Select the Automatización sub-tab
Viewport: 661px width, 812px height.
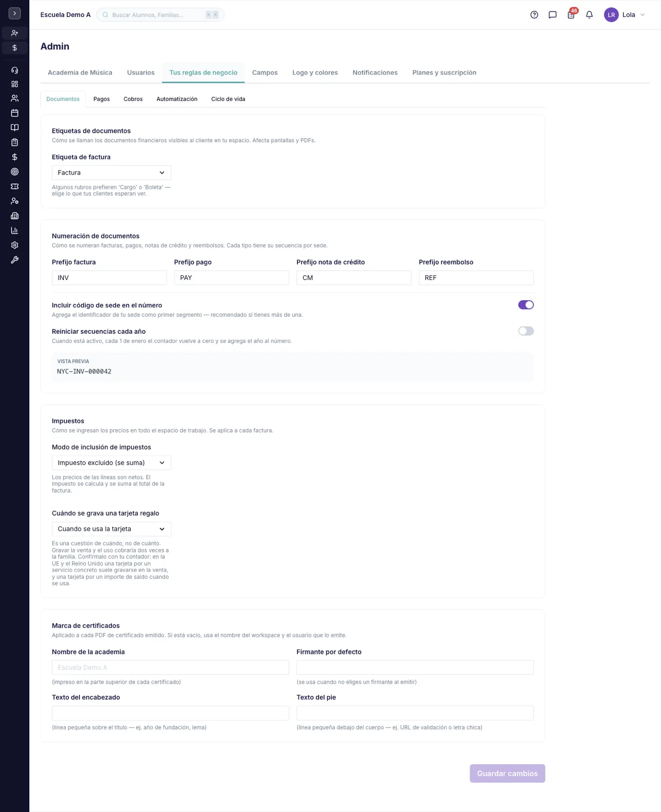pos(177,99)
